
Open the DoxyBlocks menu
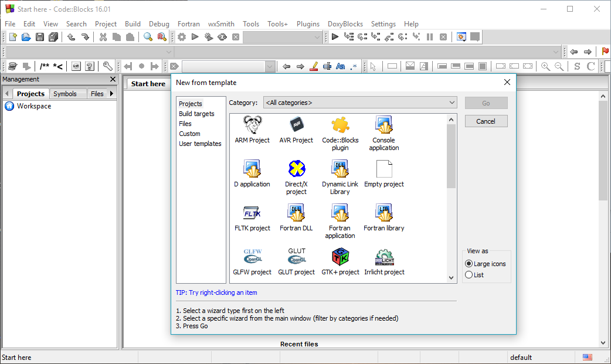(345, 24)
